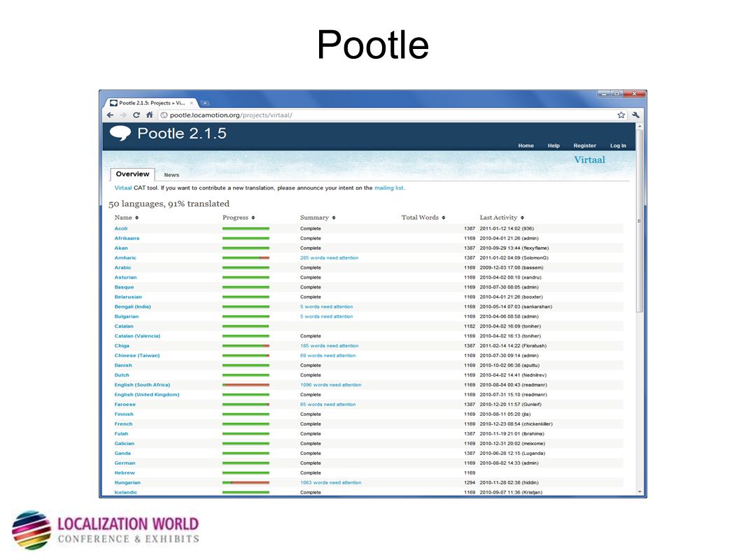Open the English (South Africa) language
This screenshot has width=746, height=560.
[142, 385]
